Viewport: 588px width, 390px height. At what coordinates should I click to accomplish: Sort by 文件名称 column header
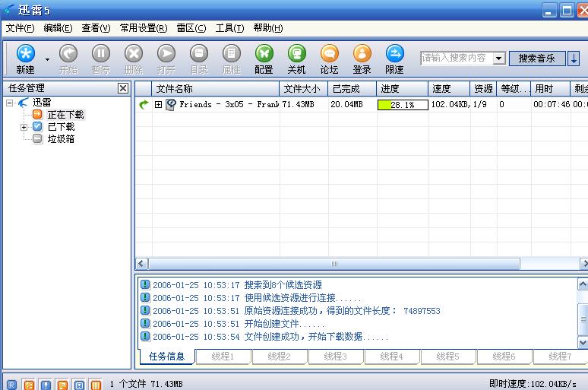[x=215, y=89]
